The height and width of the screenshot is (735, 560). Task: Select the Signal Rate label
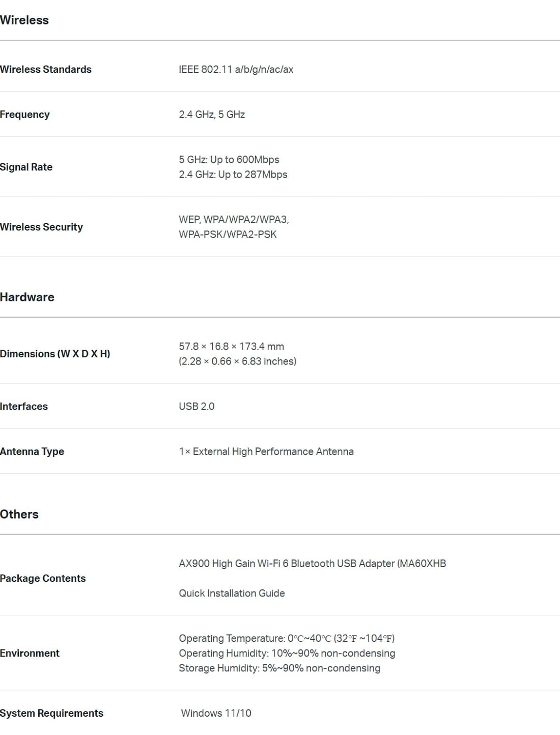tap(26, 167)
